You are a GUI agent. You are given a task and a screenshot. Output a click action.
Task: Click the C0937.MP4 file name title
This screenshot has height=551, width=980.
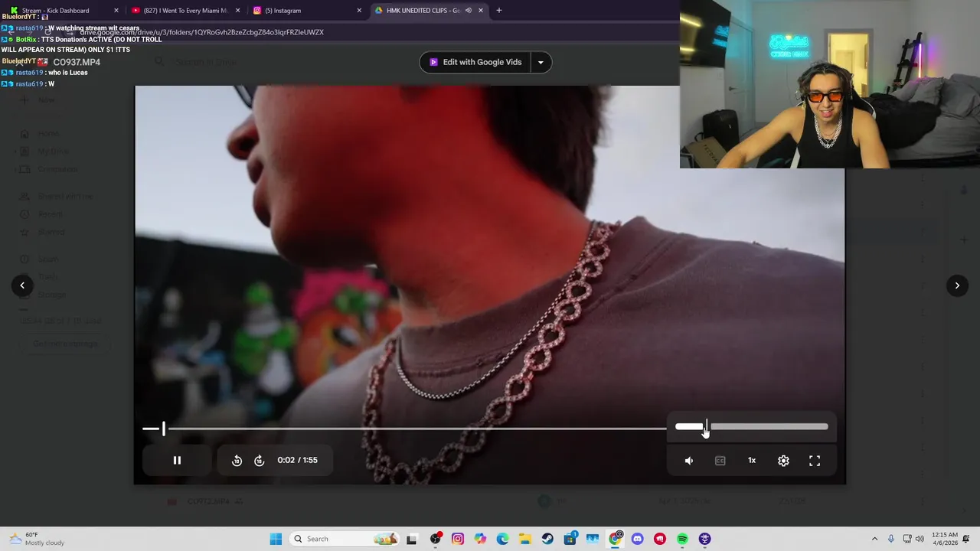point(77,62)
